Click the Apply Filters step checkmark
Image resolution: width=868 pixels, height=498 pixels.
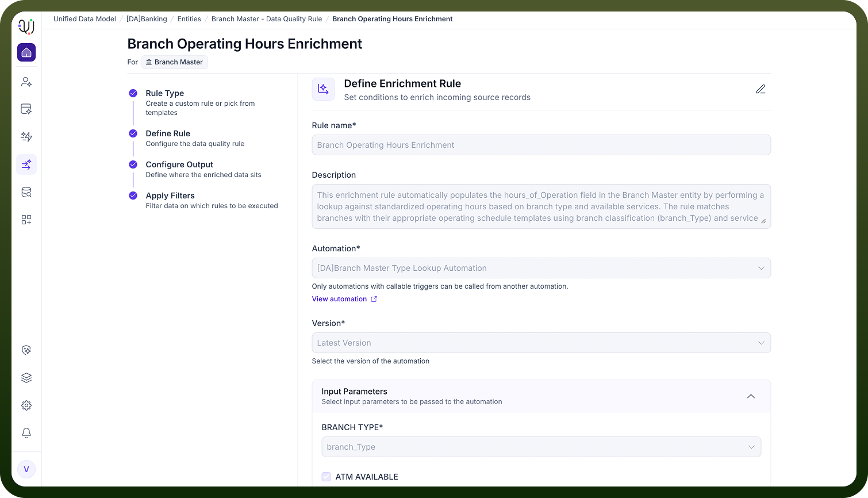pos(133,196)
